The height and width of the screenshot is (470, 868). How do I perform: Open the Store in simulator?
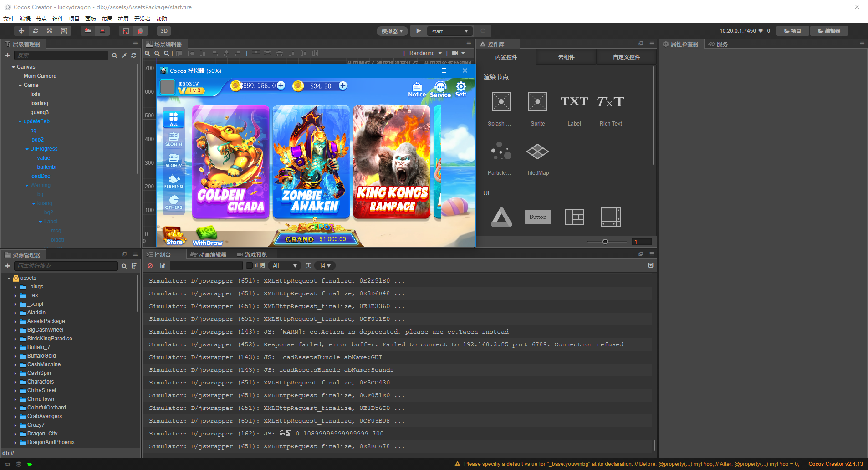pyautogui.click(x=174, y=236)
